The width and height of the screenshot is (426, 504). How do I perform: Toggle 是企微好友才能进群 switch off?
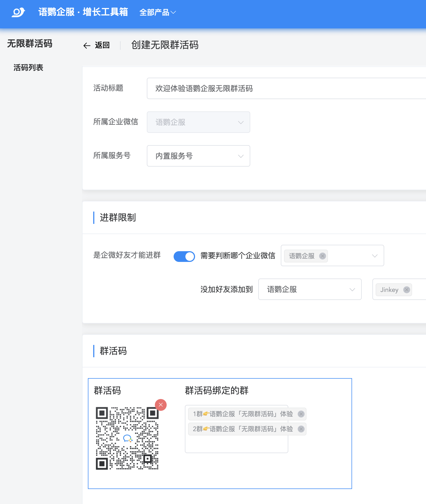click(184, 256)
